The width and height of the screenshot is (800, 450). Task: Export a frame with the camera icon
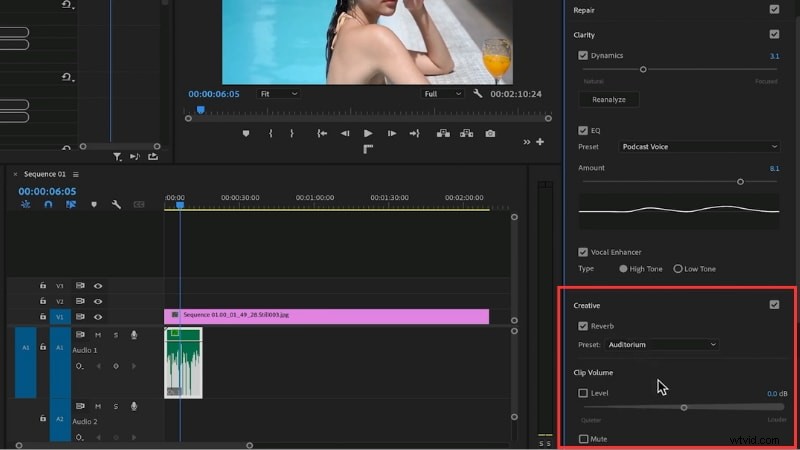pyautogui.click(x=490, y=134)
